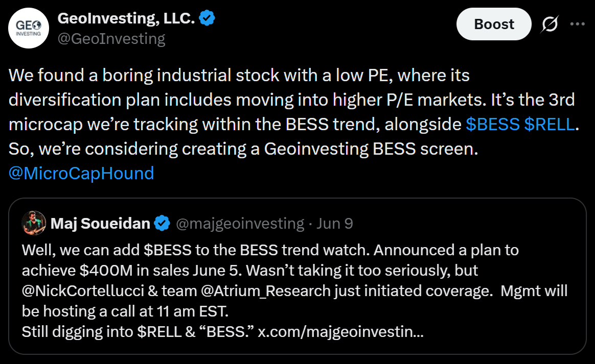Open the x.com/majgeoinvestin… link

click(x=340, y=332)
